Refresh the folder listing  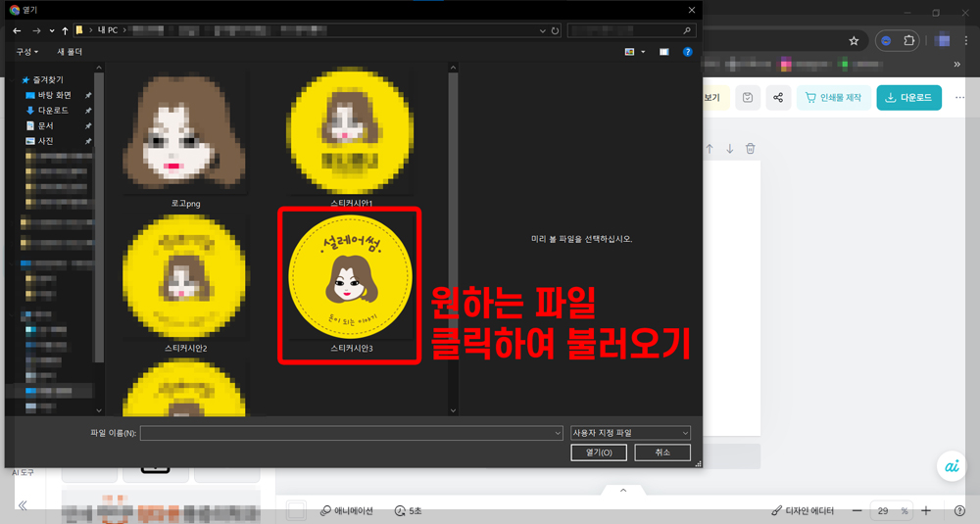555,30
